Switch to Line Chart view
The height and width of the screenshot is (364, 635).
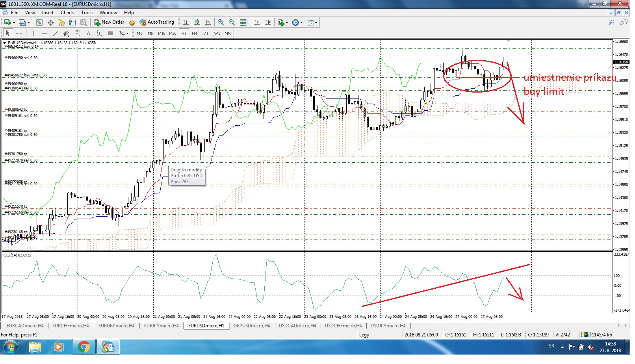click(x=208, y=22)
